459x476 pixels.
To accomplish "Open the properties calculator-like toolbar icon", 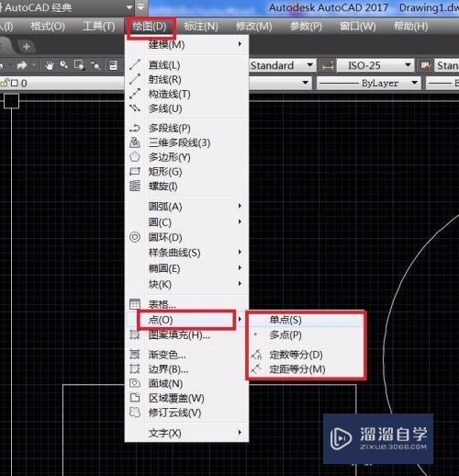I will pyautogui.click(x=114, y=65).
